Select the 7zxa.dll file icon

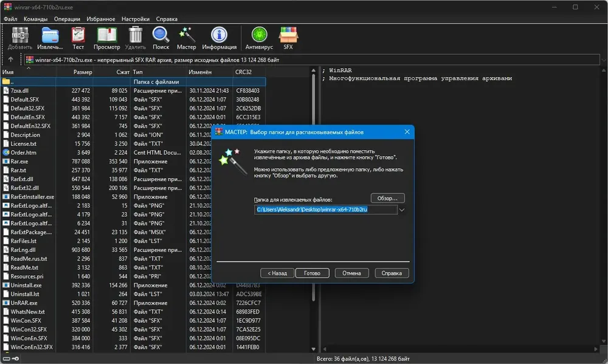click(x=6, y=91)
